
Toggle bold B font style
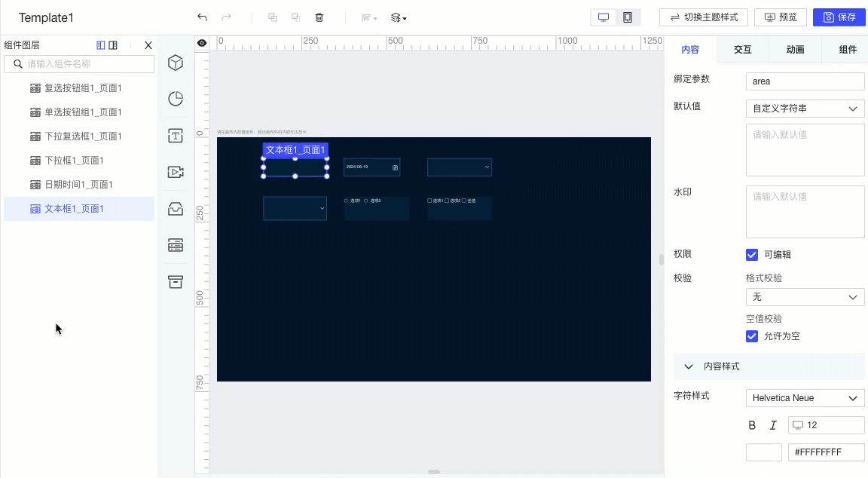752,425
